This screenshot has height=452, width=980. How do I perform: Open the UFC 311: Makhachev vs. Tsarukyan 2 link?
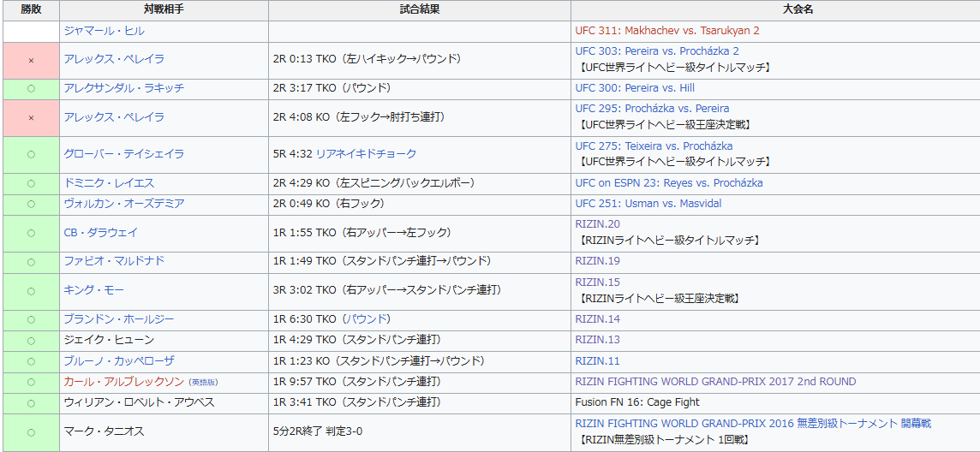coord(667,30)
